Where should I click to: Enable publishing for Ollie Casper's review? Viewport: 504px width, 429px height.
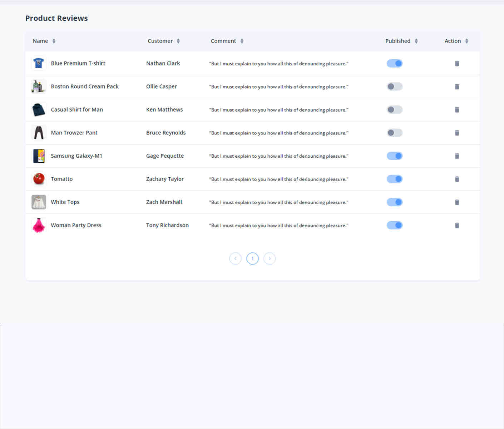(x=395, y=87)
